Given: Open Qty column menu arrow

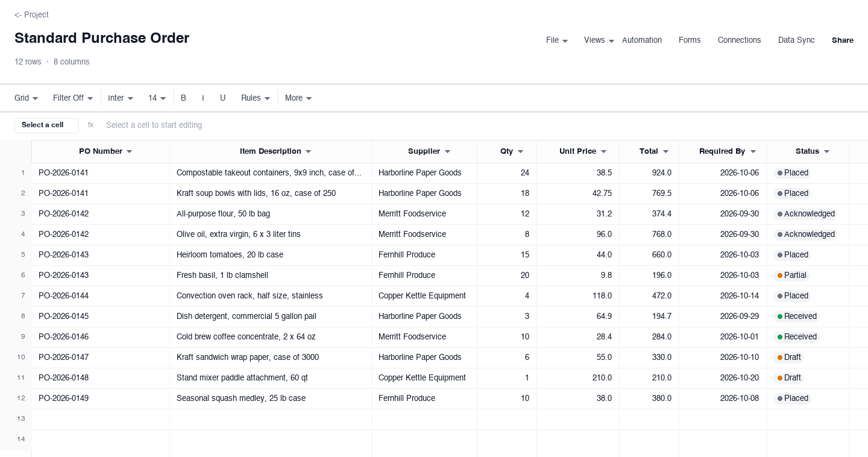Looking at the screenshot, I should [x=520, y=152].
